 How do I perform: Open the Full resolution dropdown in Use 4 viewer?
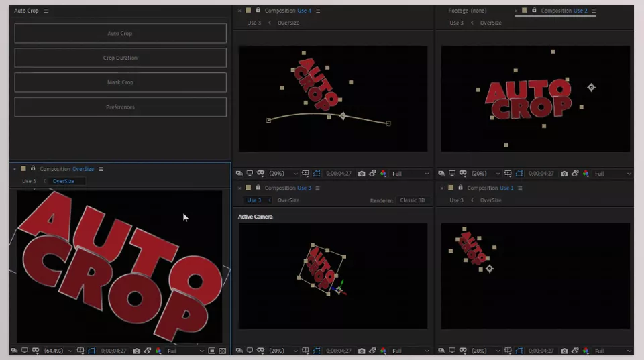click(411, 174)
